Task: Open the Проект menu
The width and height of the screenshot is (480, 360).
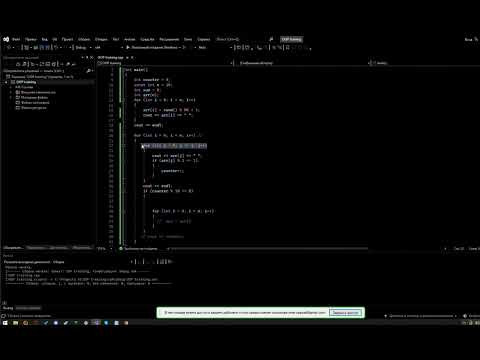Action: click(67, 39)
